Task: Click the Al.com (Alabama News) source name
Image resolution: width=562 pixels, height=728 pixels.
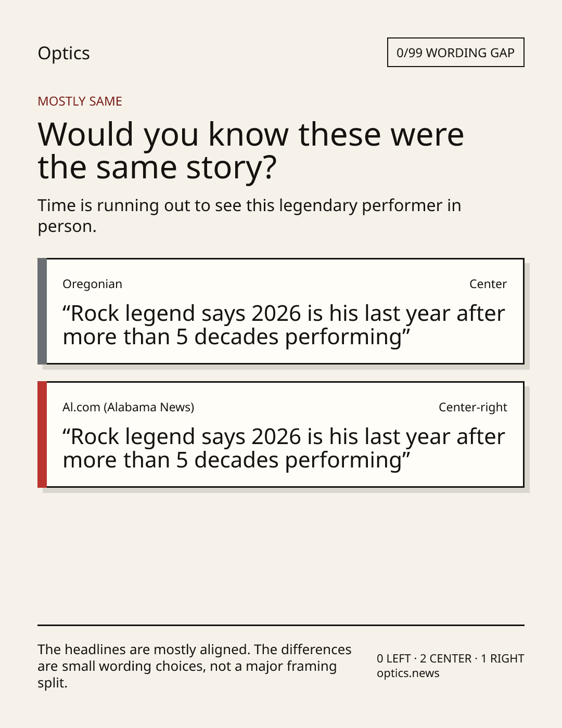Action: click(128, 407)
